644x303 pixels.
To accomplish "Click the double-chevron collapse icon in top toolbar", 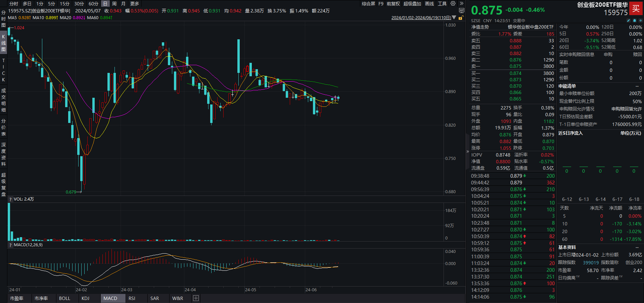I will click(462, 4).
